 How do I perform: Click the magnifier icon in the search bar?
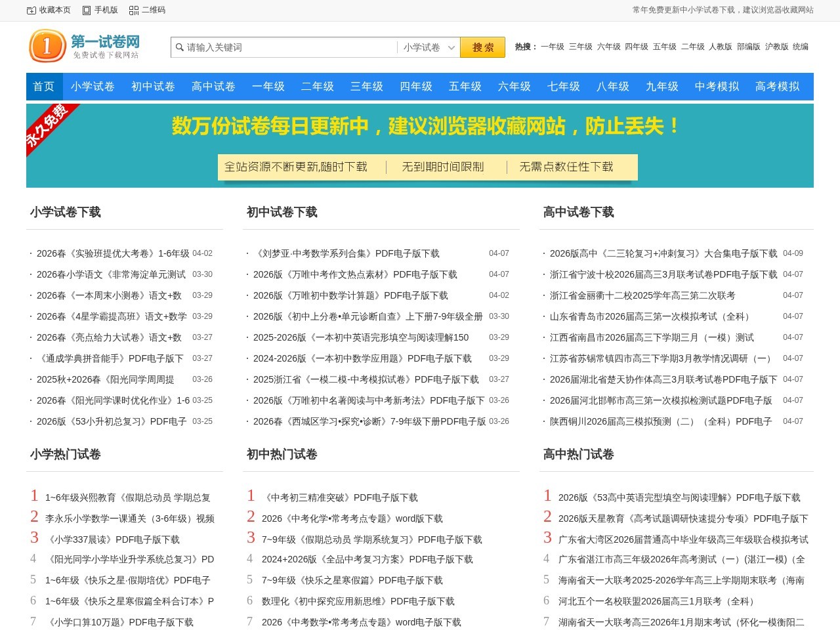pos(180,47)
